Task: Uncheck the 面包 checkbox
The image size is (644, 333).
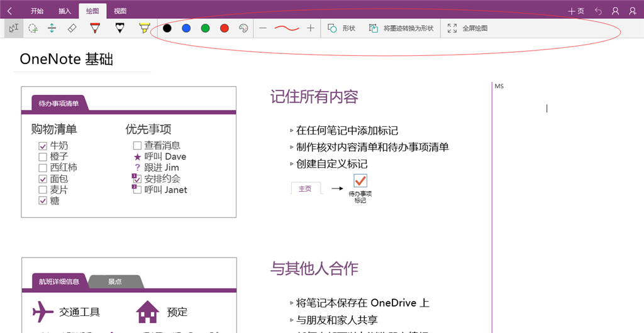Action: [43, 179]
